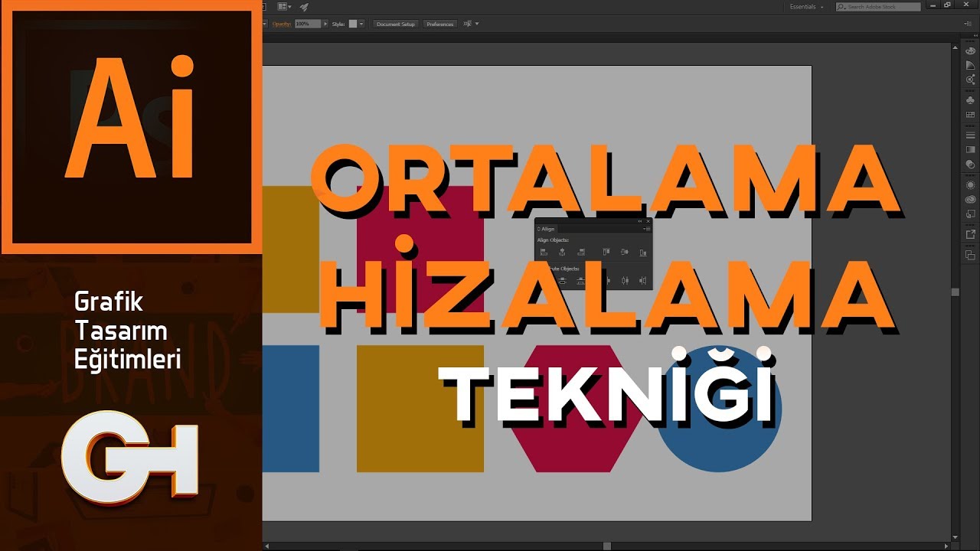Click the Preferences button
This screenshot has width=980, height=551.
click(x=440, y=24)
